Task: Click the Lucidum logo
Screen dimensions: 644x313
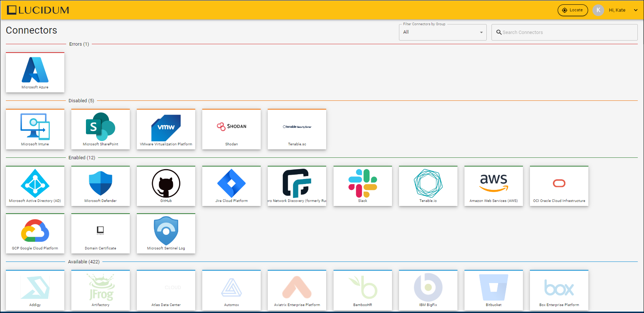Action: click(38, 10)
